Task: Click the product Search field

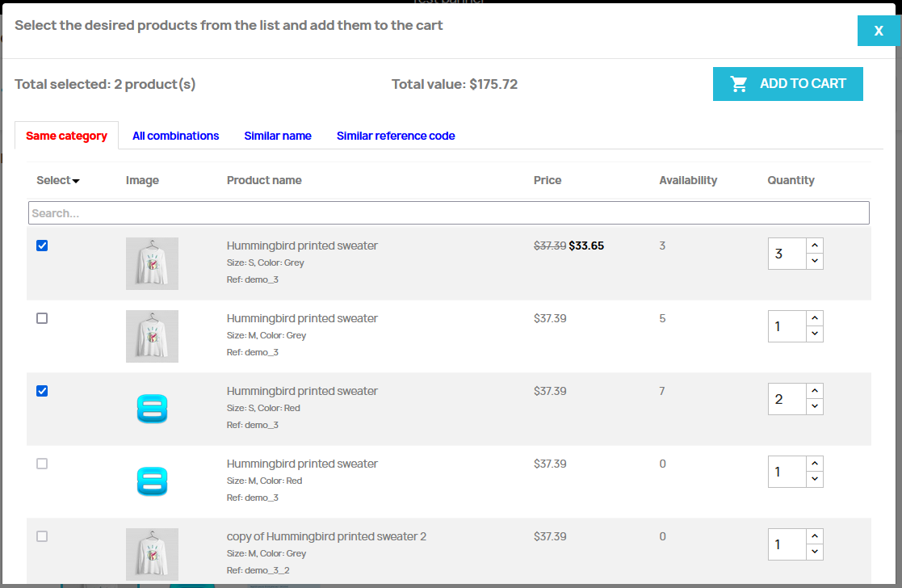Action: point(448,213)
